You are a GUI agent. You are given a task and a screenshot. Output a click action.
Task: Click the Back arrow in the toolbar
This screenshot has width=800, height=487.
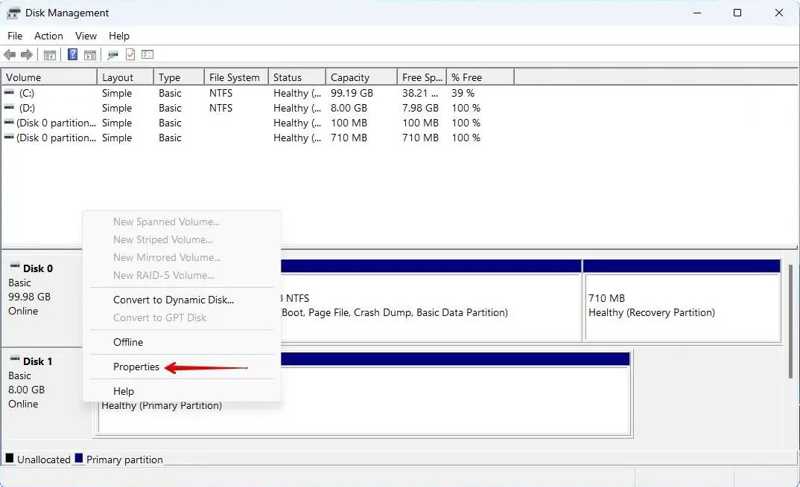click(x=10, y=54)
